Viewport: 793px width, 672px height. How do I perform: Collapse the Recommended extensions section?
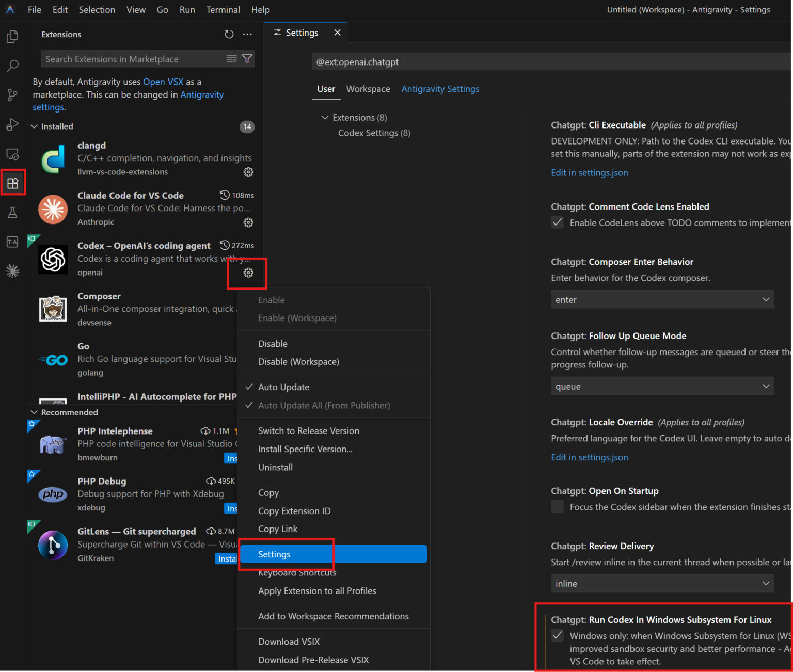coord(35,412)
